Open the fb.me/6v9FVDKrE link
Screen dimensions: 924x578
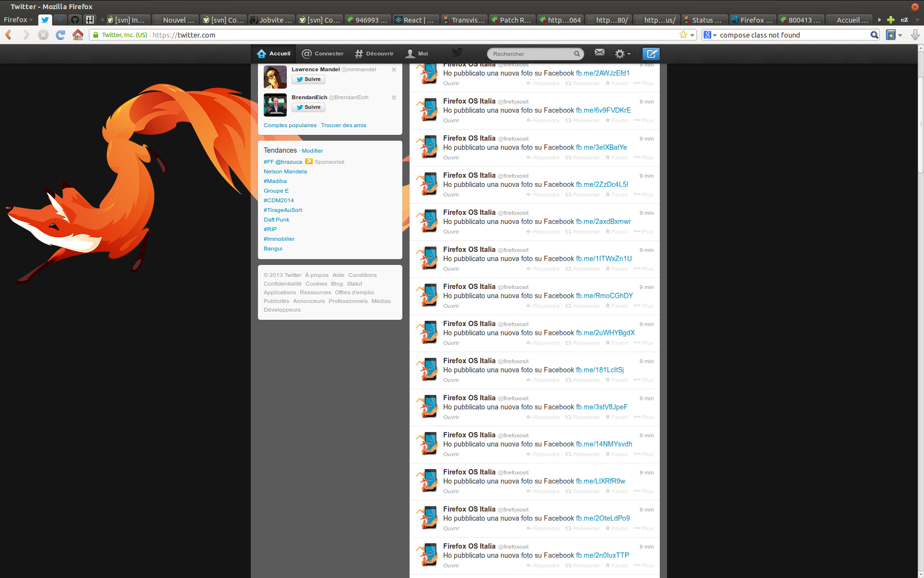(x=603, y=110)
